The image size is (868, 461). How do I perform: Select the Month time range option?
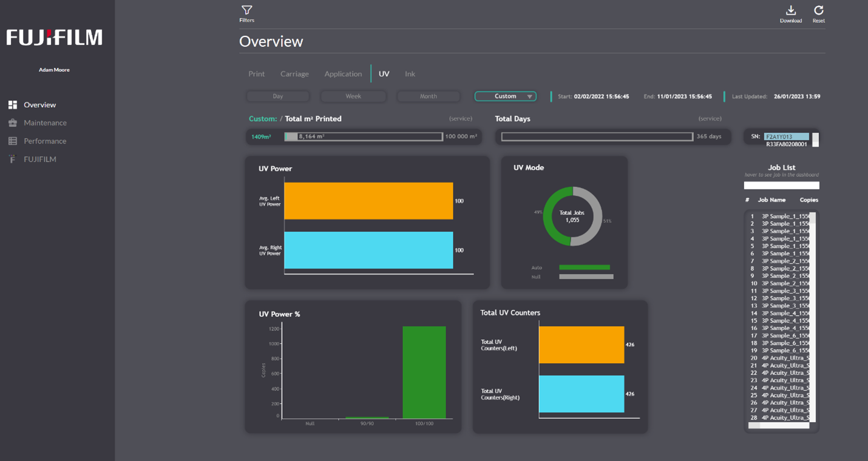[x=428, y=96]
